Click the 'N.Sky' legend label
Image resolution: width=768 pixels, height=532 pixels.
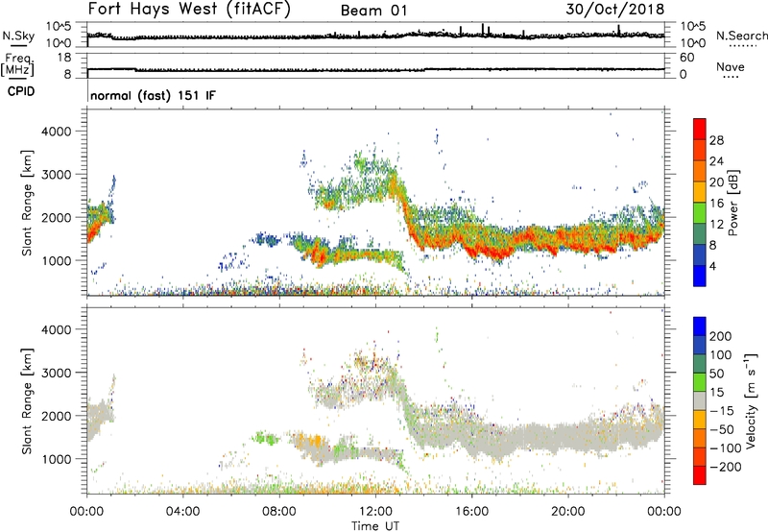18,36
